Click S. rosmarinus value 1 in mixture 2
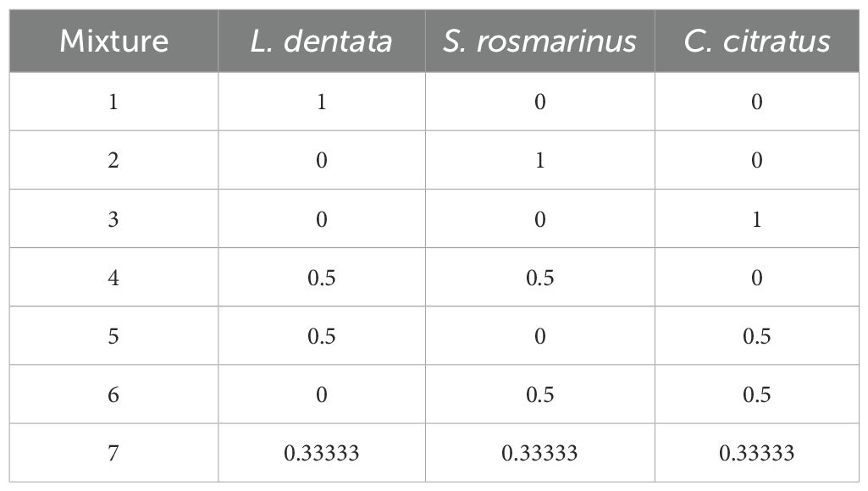This screenshot has height=491, width=868. pyautogui.click(x=539, y=160)
